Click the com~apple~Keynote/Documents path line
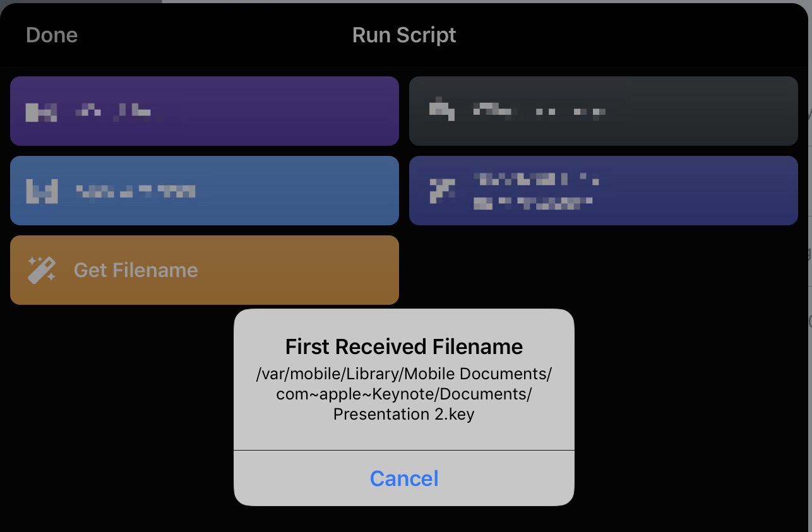The width and height of the screenshot is (812, 532). (404, 394)
